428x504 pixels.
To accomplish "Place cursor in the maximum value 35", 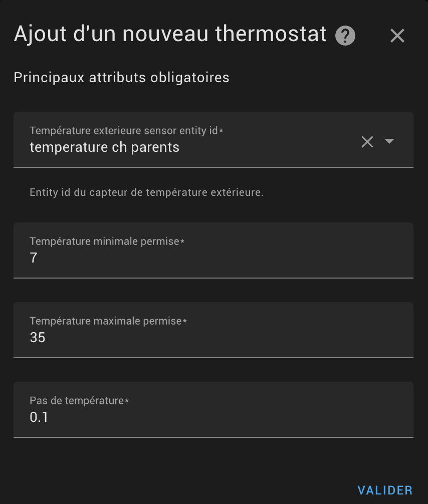I will tap(38, 338).
